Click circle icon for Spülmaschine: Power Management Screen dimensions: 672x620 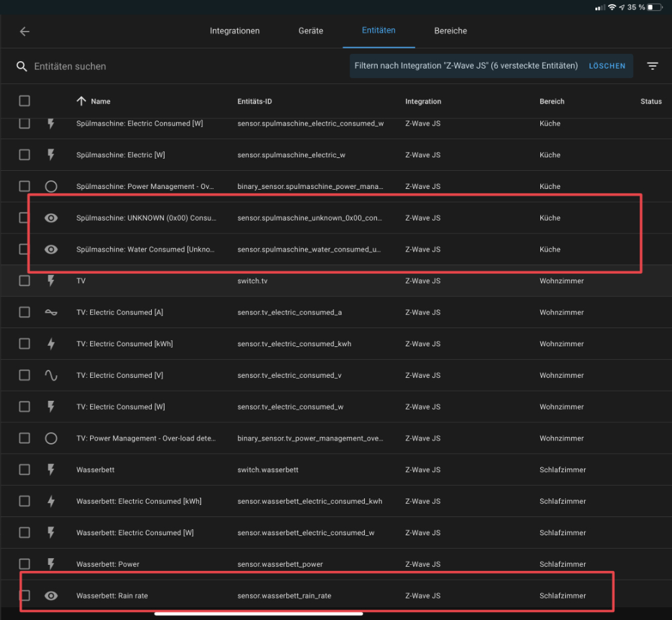51,187
